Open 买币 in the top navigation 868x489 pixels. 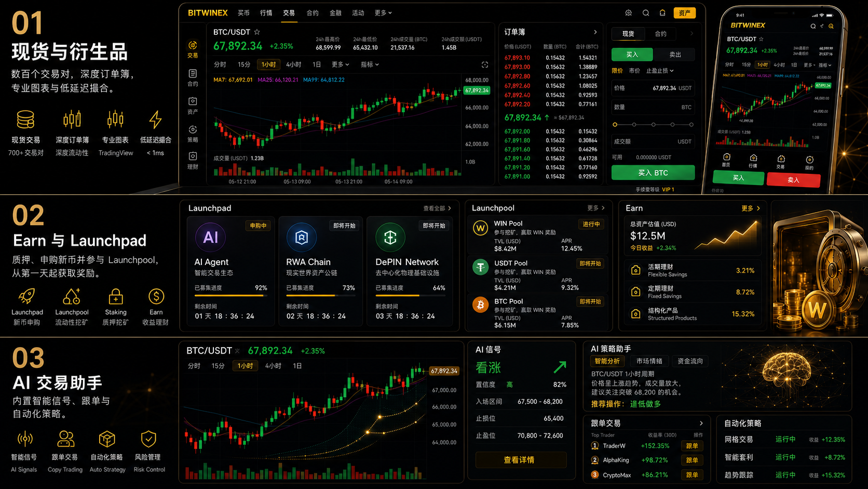click(243, 13)
